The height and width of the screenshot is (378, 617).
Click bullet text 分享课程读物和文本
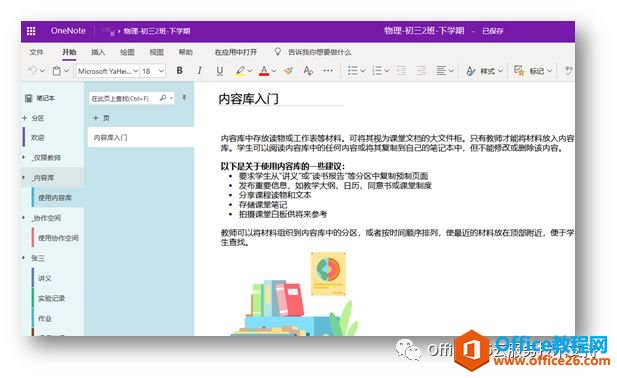pyautogui.click(x=275, y=195)
